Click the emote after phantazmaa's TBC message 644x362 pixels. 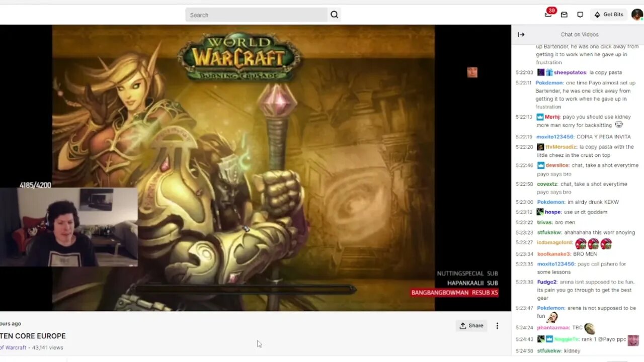pos(590,328)
